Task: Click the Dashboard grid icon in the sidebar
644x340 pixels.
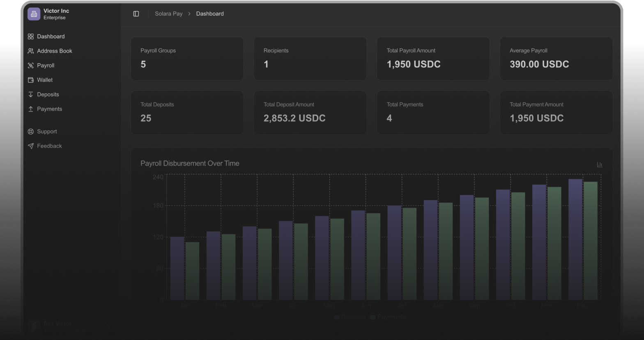Action: 31,37
